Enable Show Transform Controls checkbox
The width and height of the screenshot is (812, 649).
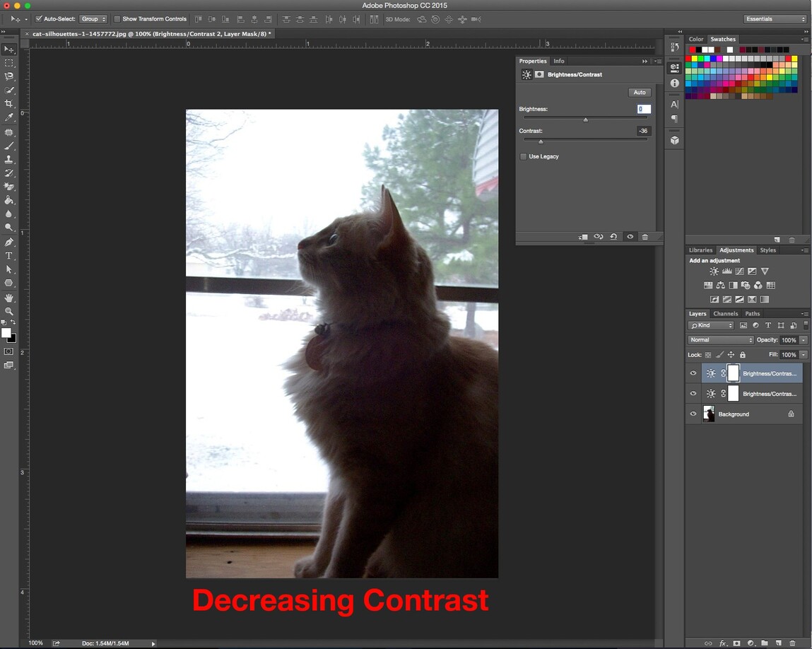pyautogui.click(x=117, y=19)
